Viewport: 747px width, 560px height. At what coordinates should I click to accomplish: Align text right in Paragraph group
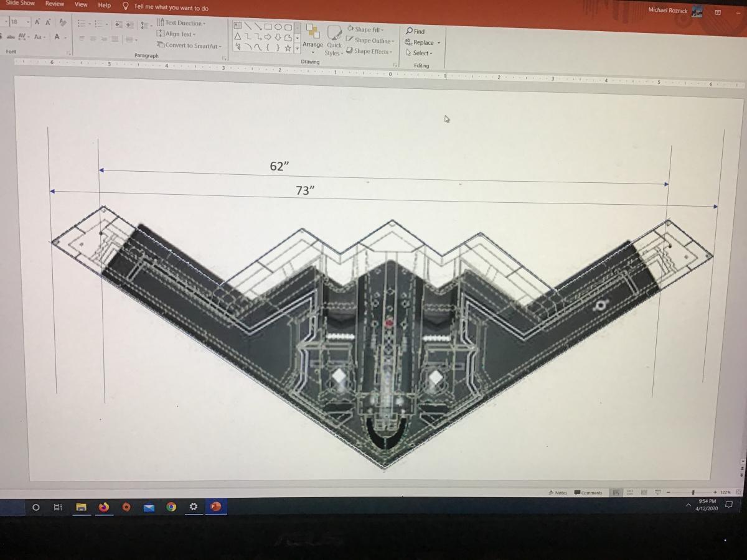click(105, 39)
